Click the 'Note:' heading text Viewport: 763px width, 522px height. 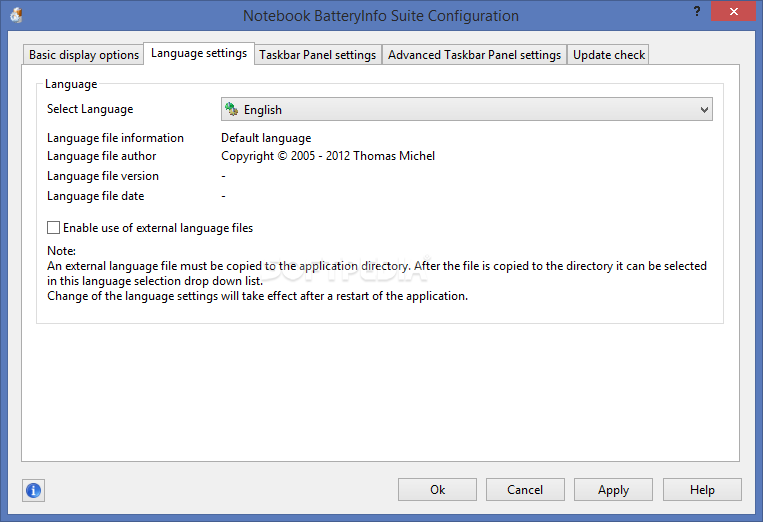pyautogui.click(x=61, y=251)
